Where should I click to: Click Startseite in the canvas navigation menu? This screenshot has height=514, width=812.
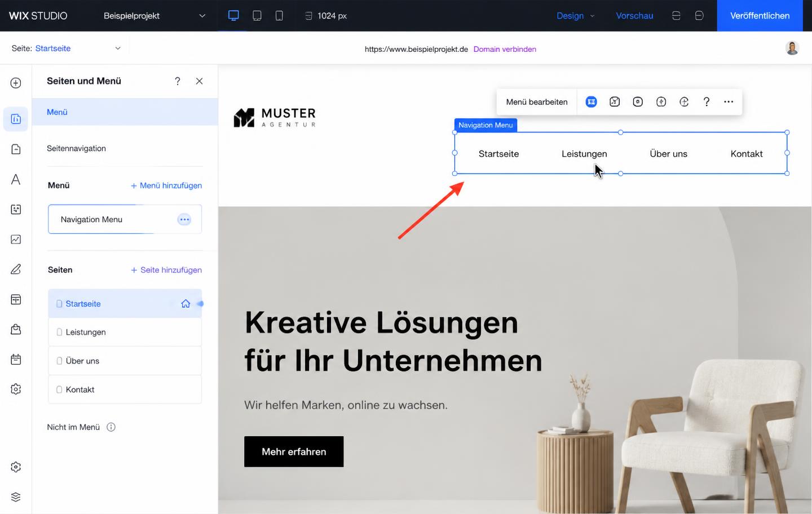point(498,154)
